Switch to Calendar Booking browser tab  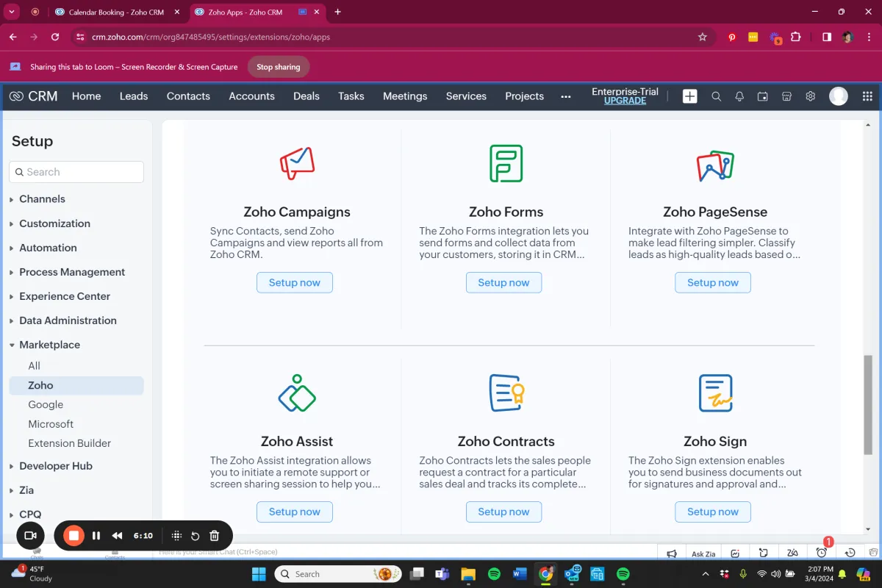click(x=118, y=12)
